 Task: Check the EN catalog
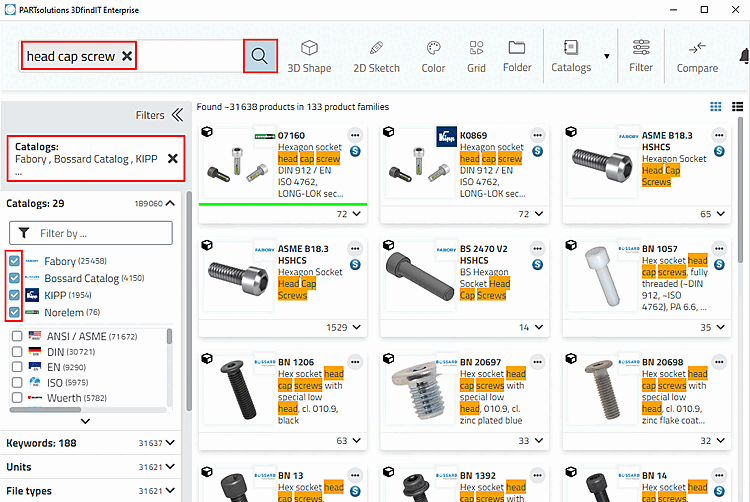(17, 367)
